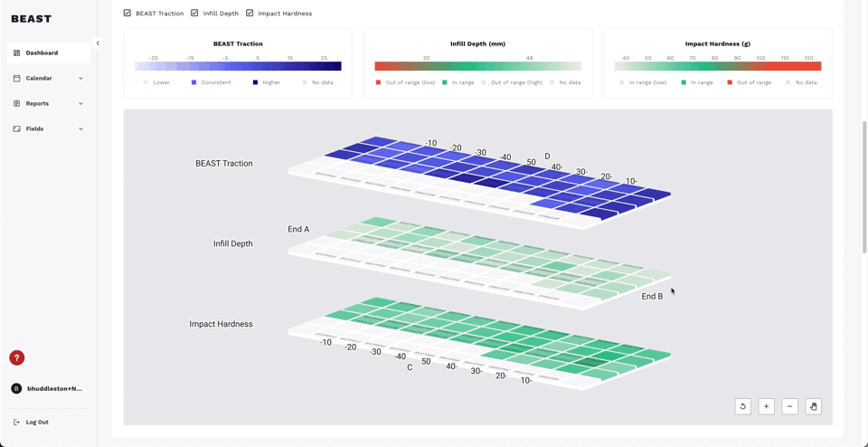The width and height of the screenshot is (868, 447).
Task: Click the In range (low) hardness swatch
Action: click(621, 82)
